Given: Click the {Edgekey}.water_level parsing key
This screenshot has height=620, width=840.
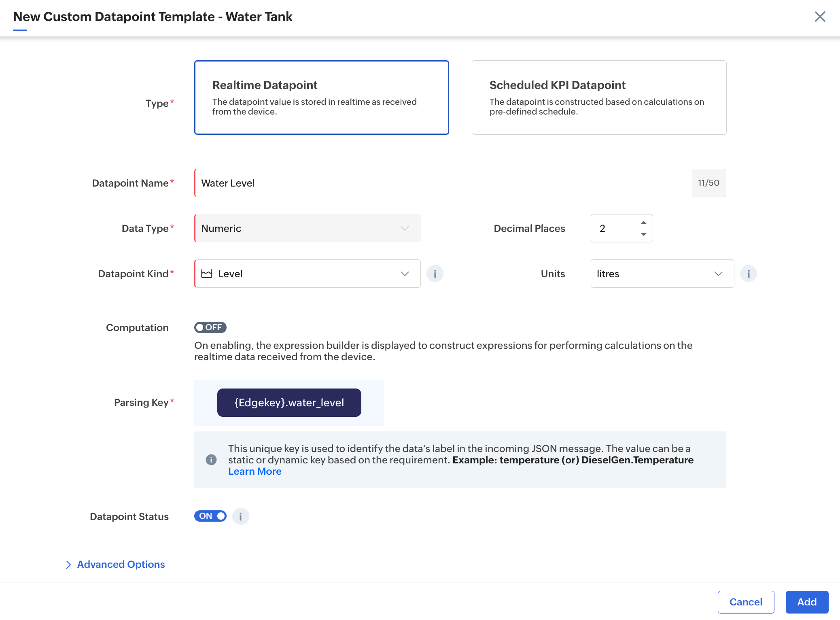Looking at the screenshot, I should pos(289,403).
